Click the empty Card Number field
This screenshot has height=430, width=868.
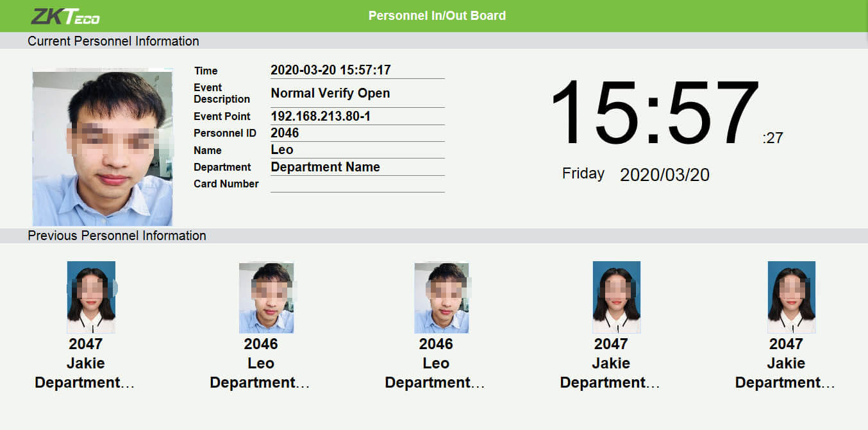[357, 184]
